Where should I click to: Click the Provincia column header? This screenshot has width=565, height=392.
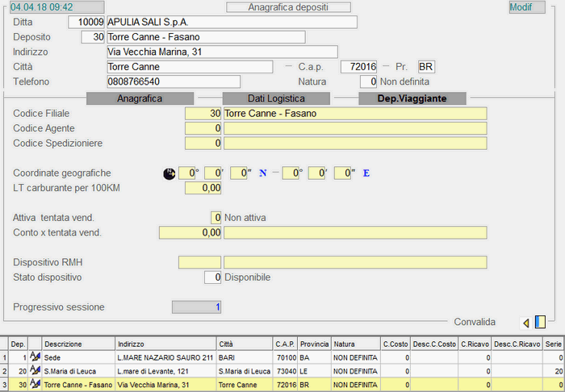(x=314, y=344)
